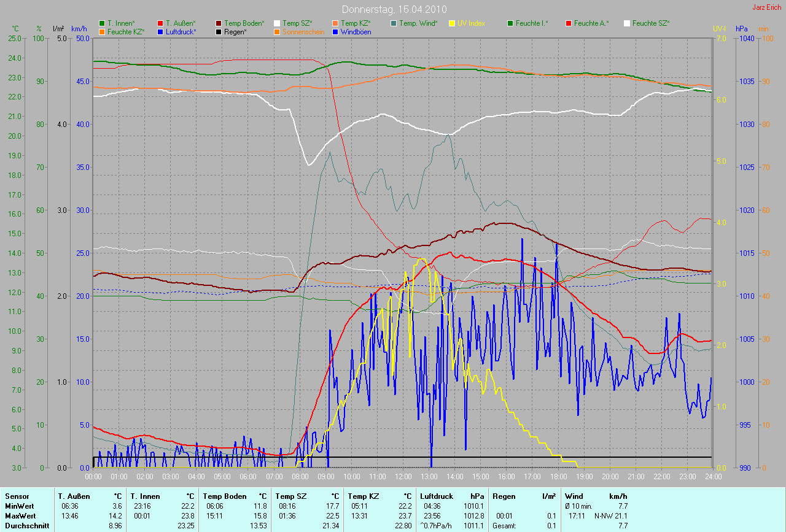The image size is (786, 532).
Task: Click the 'MinWert' row label
Action: click(19, 506)
